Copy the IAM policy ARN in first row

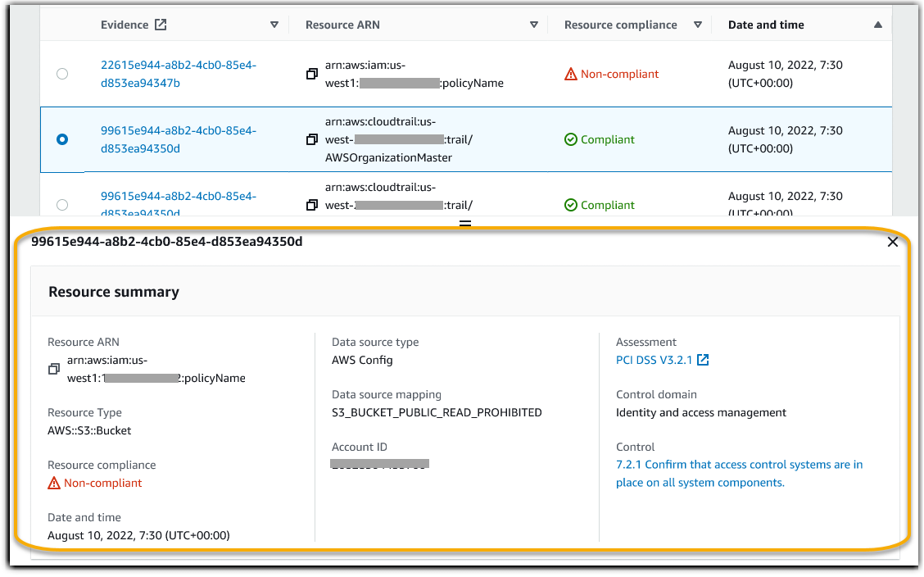click(x=312, y=74)
